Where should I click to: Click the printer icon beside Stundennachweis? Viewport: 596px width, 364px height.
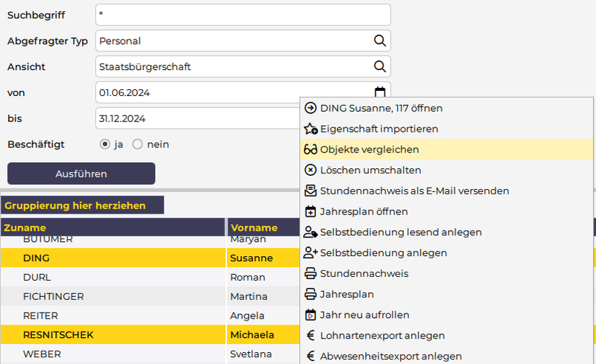(311, 274)
